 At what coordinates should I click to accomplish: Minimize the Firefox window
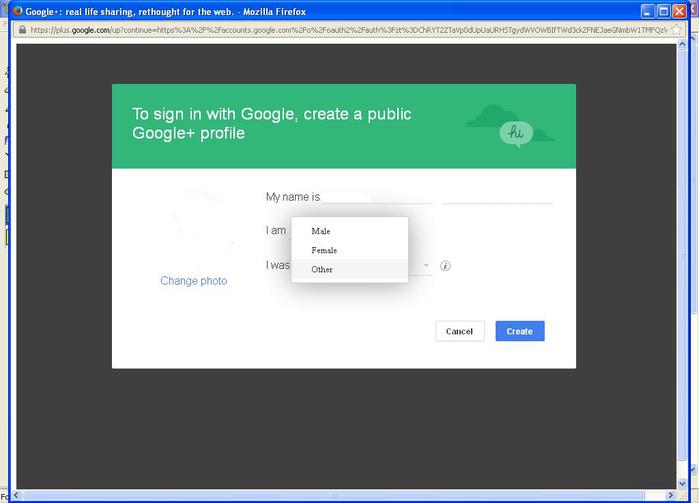click(648, 11)
